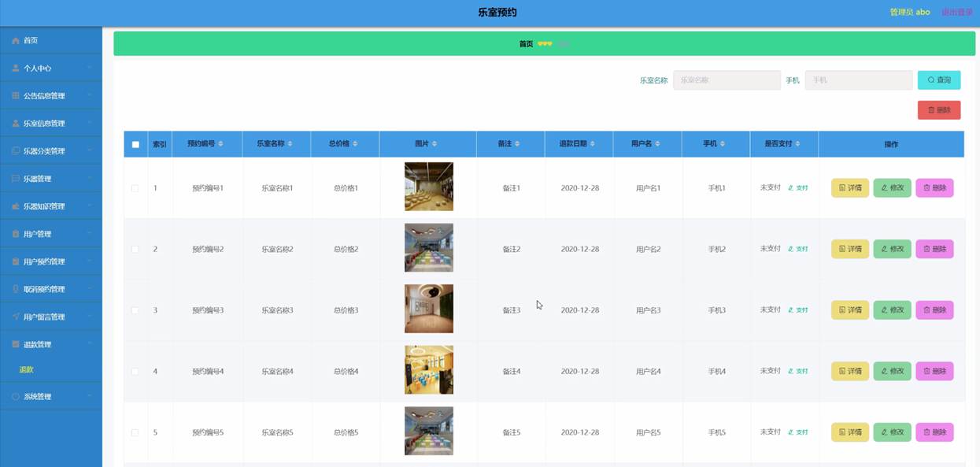Click the icon beside 乐器管理 menu
This screenshot has width=980, height=467.
(x=16, y=178)
